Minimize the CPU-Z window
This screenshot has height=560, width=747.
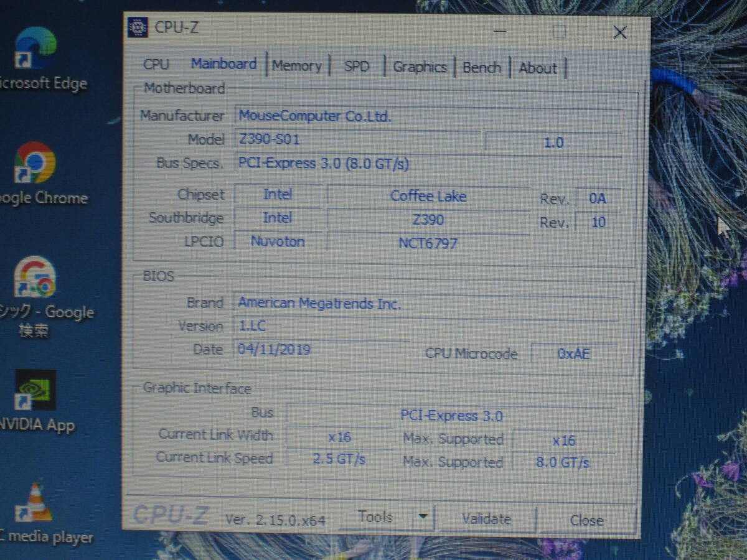click(501, 31)
